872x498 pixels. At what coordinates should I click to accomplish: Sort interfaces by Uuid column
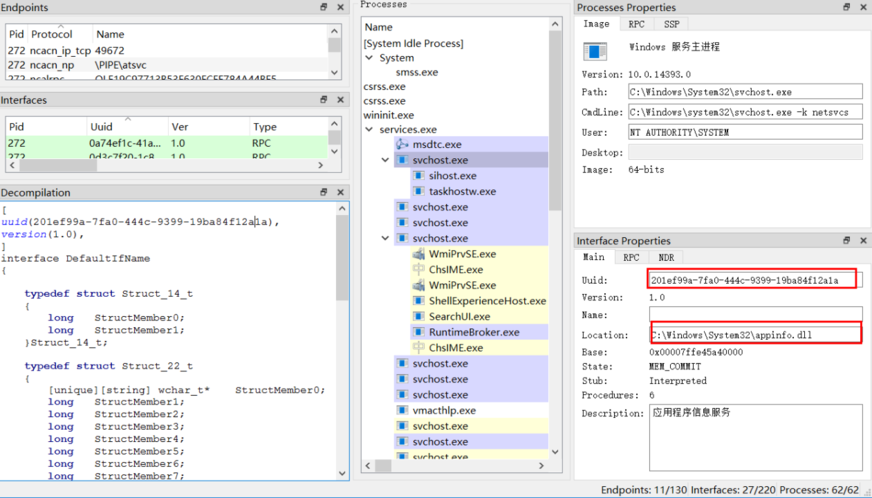[x=128, y=127]
